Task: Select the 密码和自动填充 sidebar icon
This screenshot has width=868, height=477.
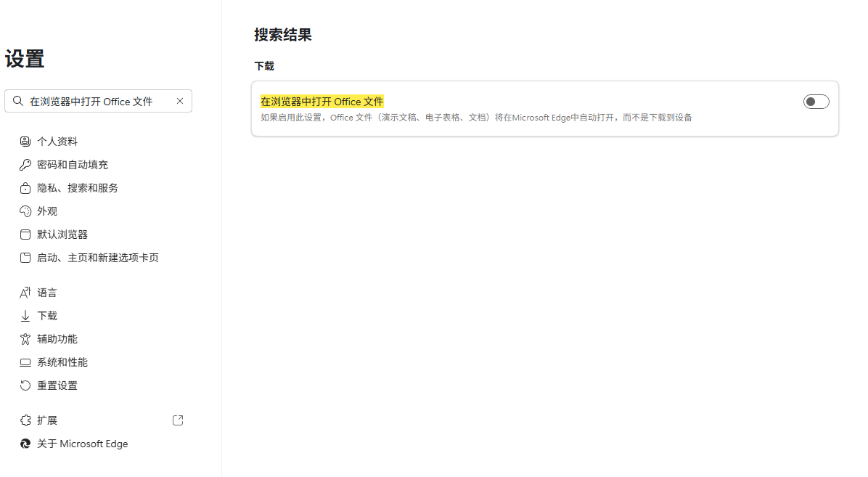Action: point(25,164)
